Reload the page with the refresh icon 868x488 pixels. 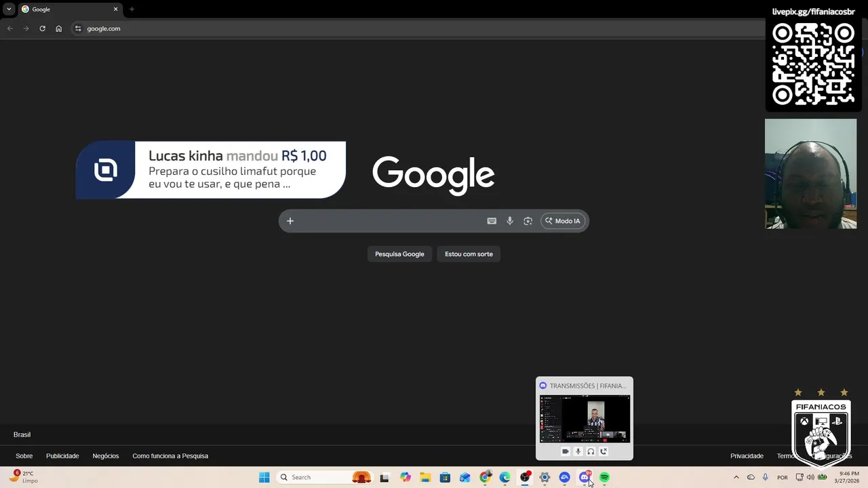tap(42, 28)
